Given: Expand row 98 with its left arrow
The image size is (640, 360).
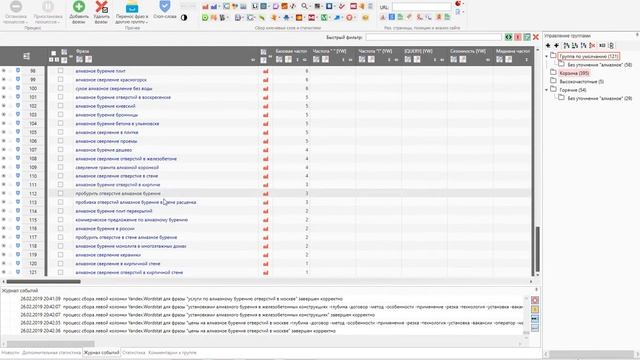Looking at the screenshot, I should (x=4, y=71).
